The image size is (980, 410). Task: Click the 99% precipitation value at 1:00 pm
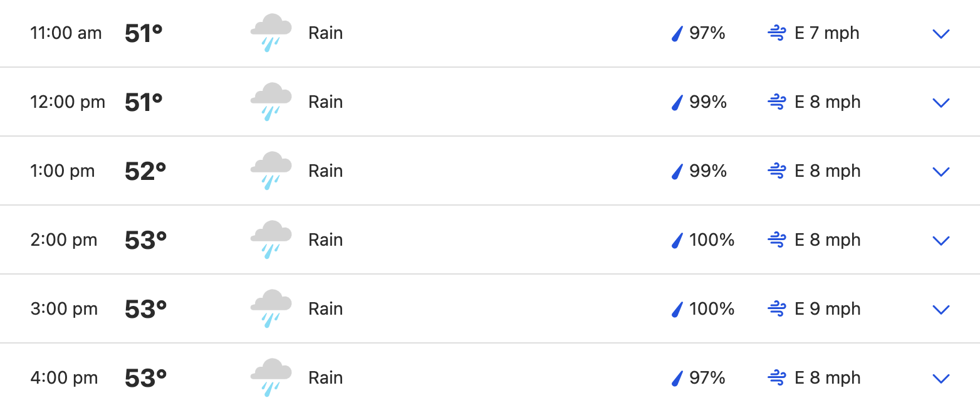[x=708, y=171]
